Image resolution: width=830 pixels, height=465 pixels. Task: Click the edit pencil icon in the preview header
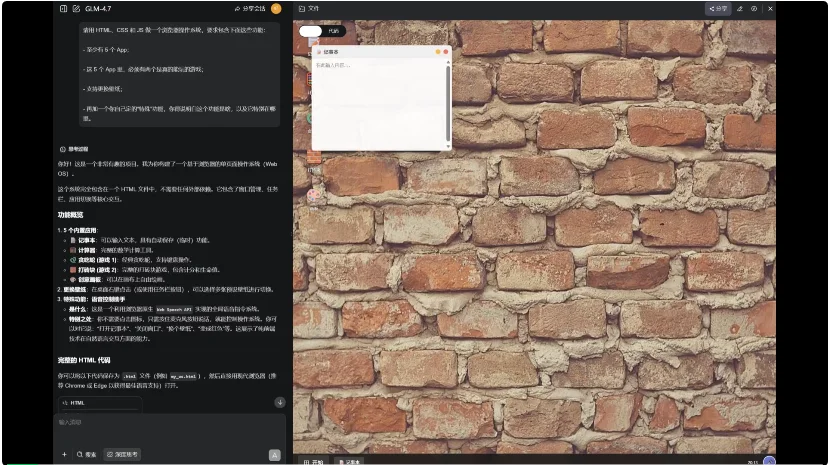click(740, 8)
